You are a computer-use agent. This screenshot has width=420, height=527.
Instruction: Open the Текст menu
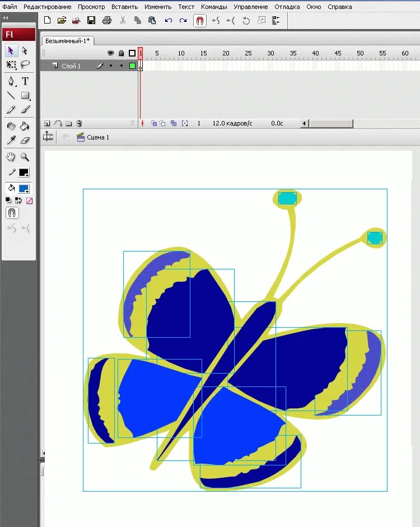[186, 7]
